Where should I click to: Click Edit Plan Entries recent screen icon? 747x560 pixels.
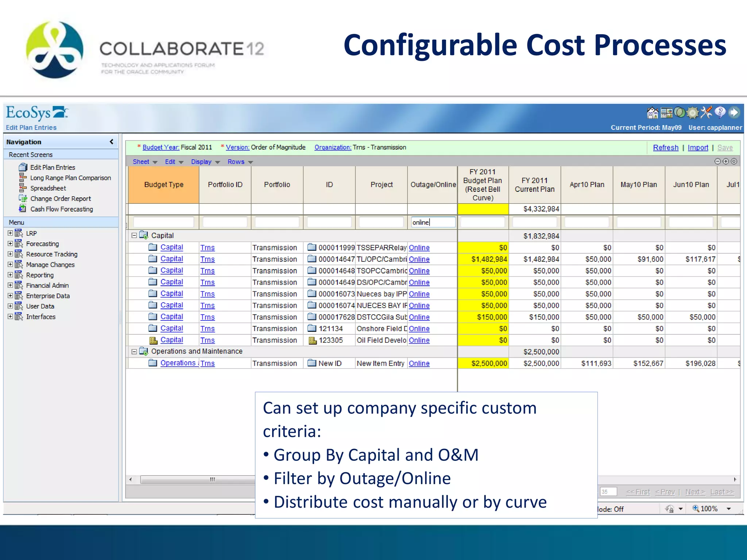pyautogui.click(x=23, y=167)
